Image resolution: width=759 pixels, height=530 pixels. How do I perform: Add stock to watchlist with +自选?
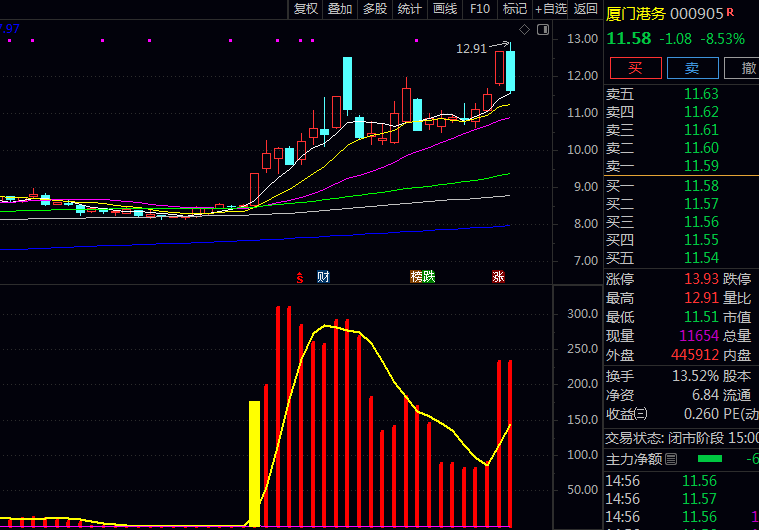coord(551,9)
